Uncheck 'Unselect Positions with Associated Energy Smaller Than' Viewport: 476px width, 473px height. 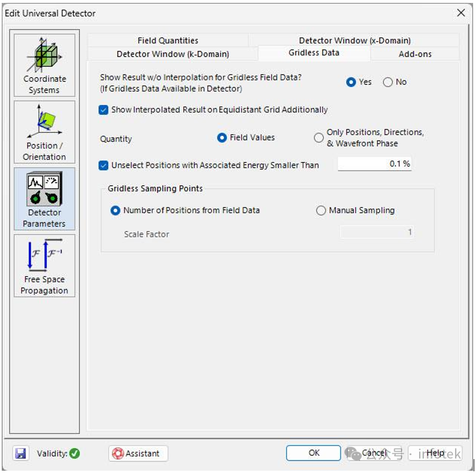[104, 165]
